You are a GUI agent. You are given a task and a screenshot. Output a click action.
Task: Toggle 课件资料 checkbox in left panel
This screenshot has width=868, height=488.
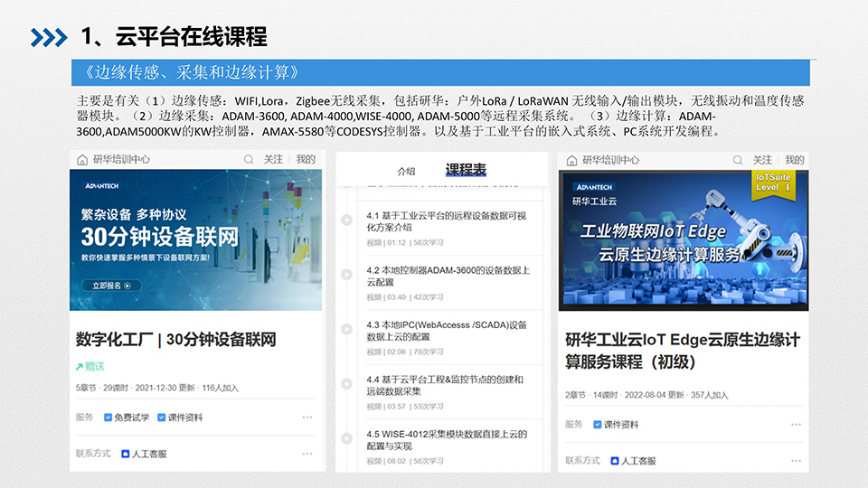[x=162, y=418]
